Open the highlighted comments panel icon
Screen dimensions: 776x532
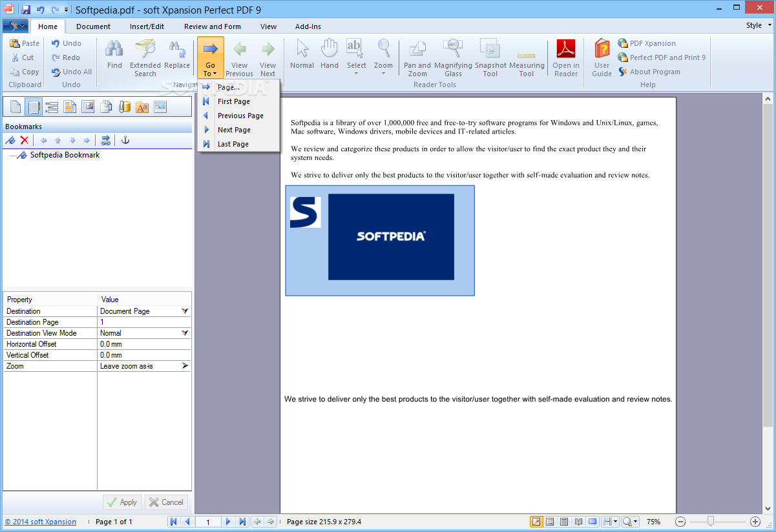pos(70,107)
